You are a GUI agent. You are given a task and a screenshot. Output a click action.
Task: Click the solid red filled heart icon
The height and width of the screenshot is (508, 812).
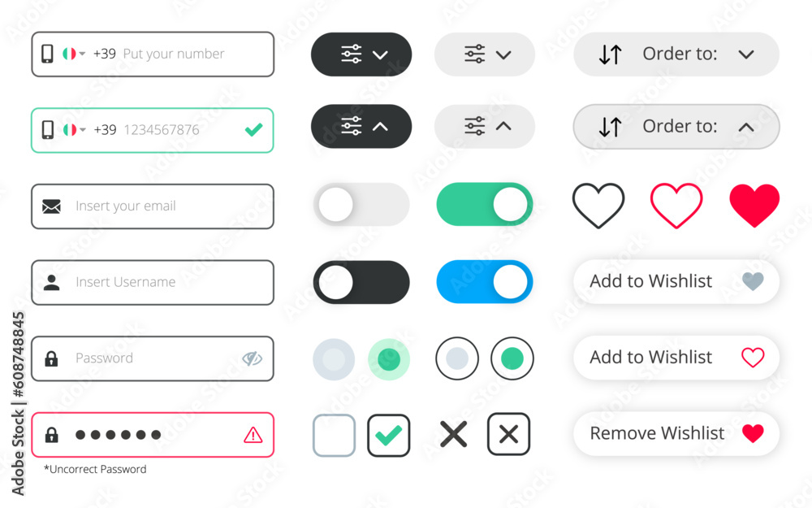coord(754,206)
